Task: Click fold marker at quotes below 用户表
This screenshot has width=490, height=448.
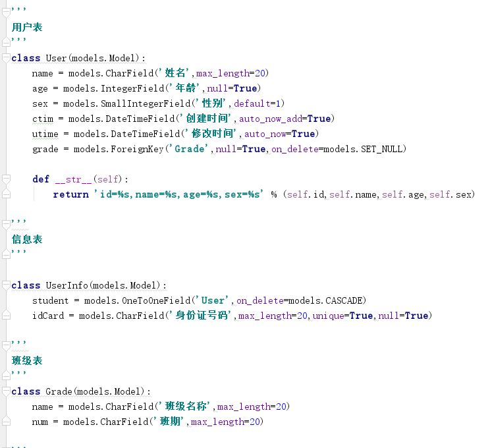Action: (6, 42)
